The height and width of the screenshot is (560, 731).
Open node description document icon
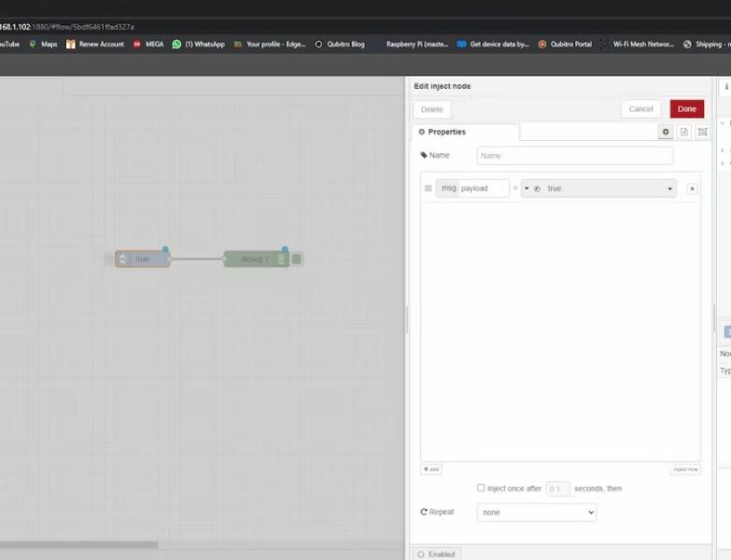(x=683, y=133)
